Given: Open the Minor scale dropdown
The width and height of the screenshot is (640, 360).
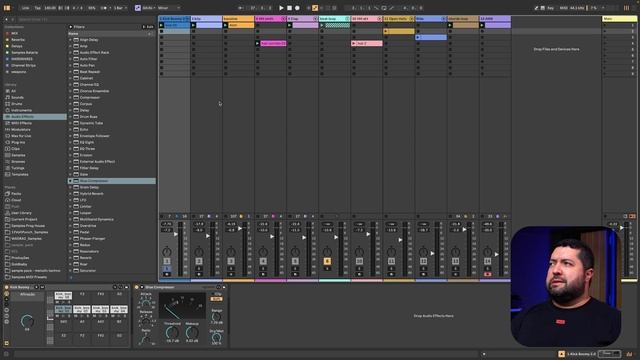Looking at the screenshot, I should click(x=169, y=8).
